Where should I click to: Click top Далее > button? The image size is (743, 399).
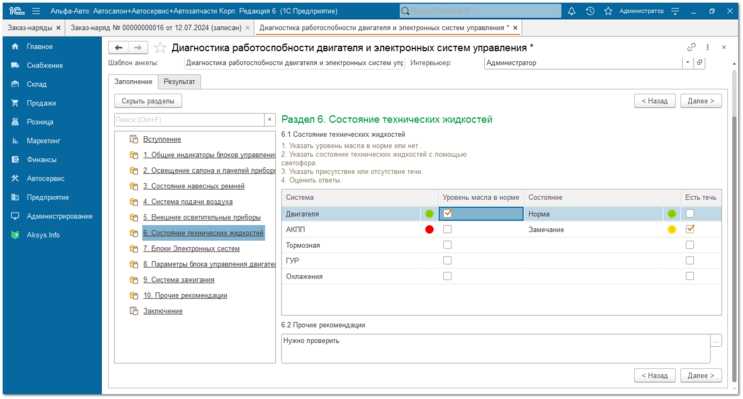tap(701, 101)
